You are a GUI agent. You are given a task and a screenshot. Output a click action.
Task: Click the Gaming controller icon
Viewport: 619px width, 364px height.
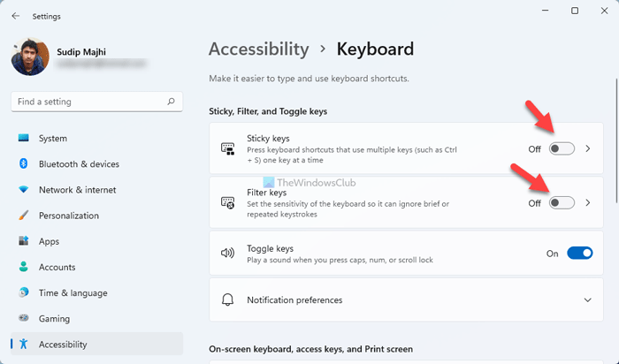click(x=23, y=319)
